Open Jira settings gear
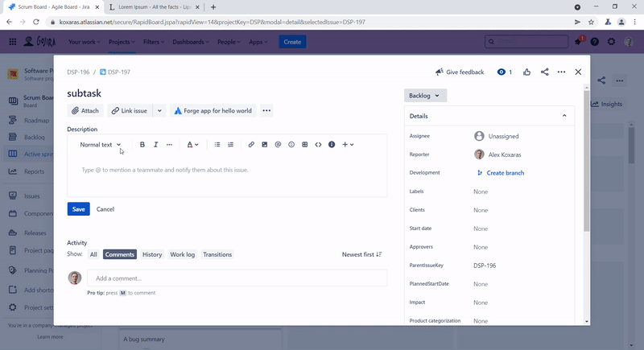644x350 pixels. tap(612, 42)
